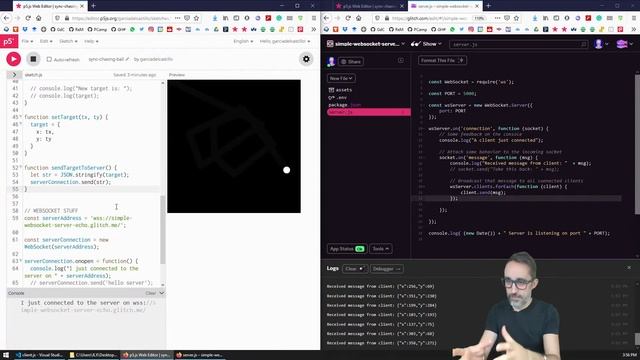Open the Sketch menu in p5 editor

[68, 41]
